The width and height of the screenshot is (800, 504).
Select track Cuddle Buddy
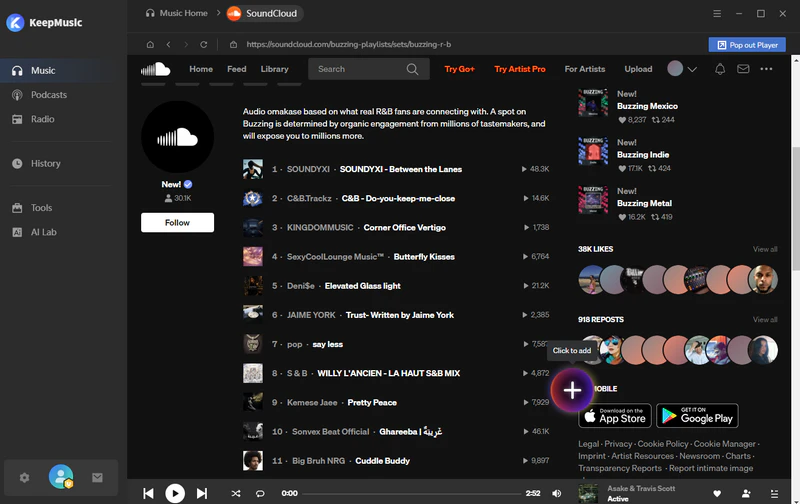(x=383, y=461)
